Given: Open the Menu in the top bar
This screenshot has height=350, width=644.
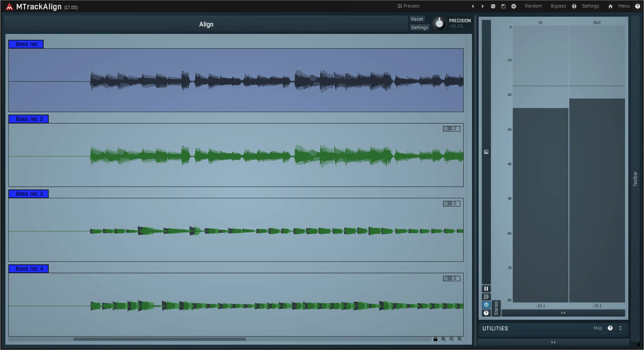Looking at the screenshot, I should click(624, 6).
